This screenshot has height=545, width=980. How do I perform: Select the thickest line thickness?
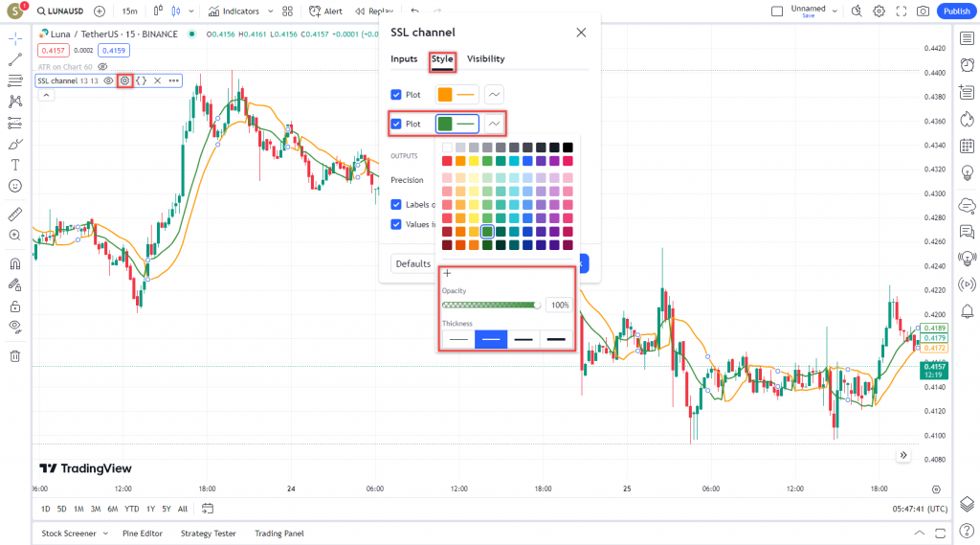(x=556, y=340)
